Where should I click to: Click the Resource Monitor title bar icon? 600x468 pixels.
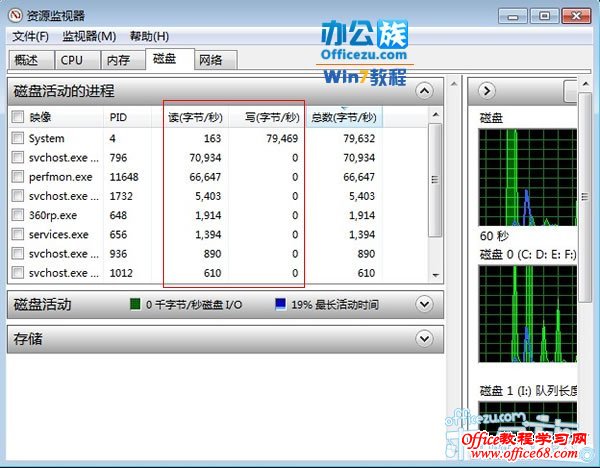pyautogui.click(x=16, y=15)
